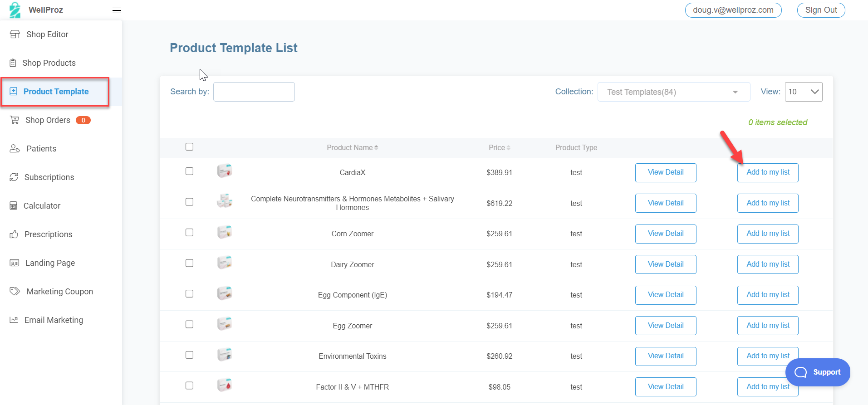
Task: Click the WellProz logo icon
Action: pyautogui.click(x=15, y=10)
